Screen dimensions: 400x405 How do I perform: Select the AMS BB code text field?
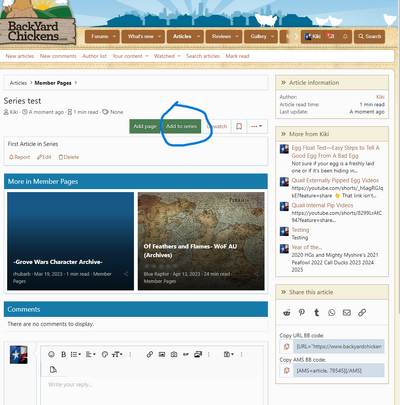(x=338, y=371)
